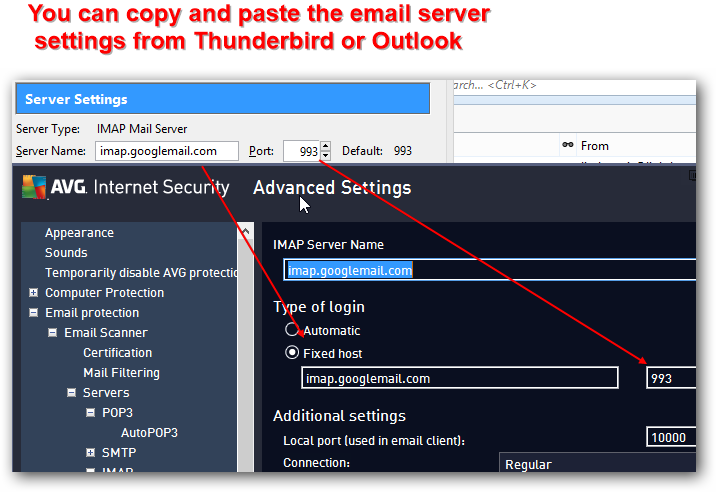Select Temporarily disable AVG protection item
Viewport: 716px width, 492px height.
point(141,273)
